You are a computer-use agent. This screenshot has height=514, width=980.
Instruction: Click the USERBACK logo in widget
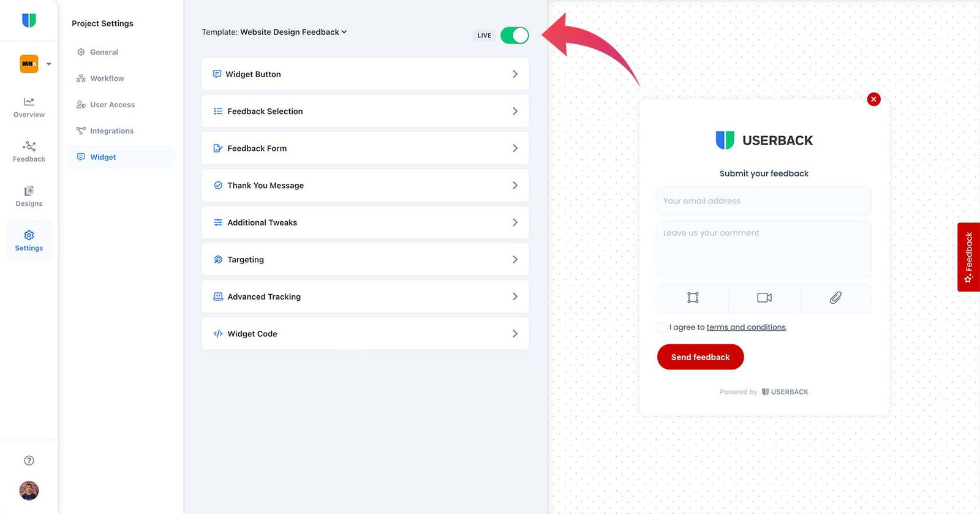tap(764, 140)
